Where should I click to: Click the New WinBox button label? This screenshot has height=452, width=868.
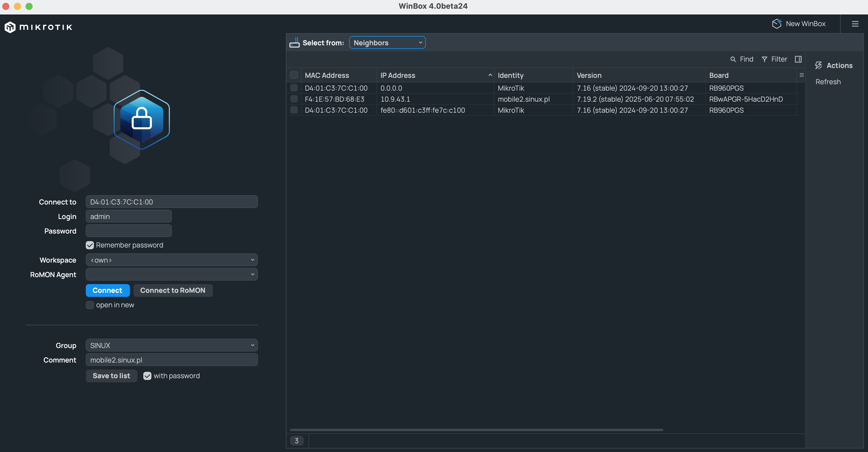point(806,24)
